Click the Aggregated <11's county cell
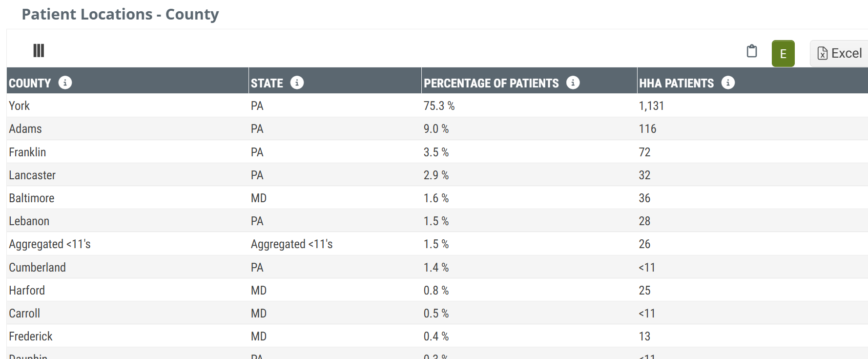The image size is (868, 359). pos(50,244)
